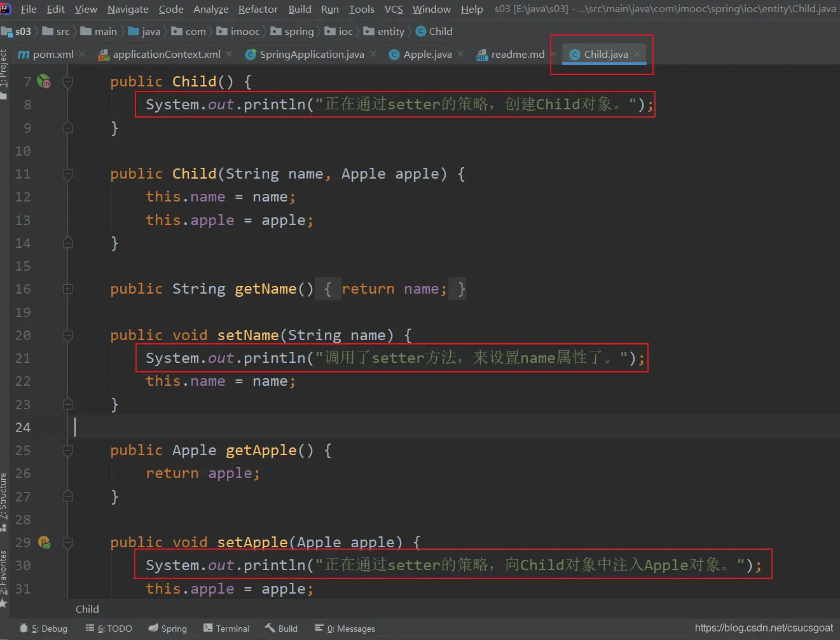Collapse the setName method at line 20
The height and width of the screenshot is (640, 840).
click(68, 335)
